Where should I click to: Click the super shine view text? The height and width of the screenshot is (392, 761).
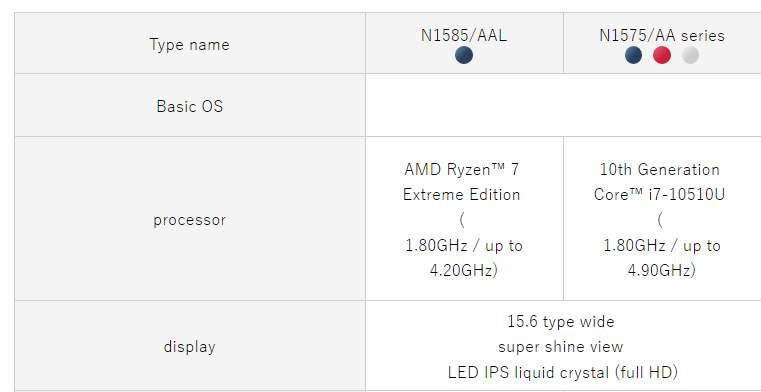(561, 347)
